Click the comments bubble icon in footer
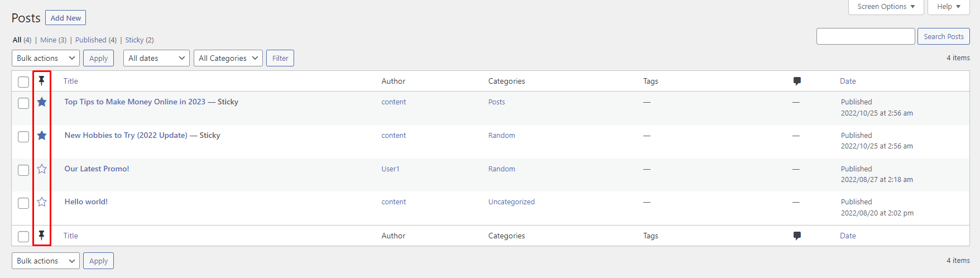Image resolution: width=980 pixels, height=278 pixels. pyautogui.click(x=797, y=236)
